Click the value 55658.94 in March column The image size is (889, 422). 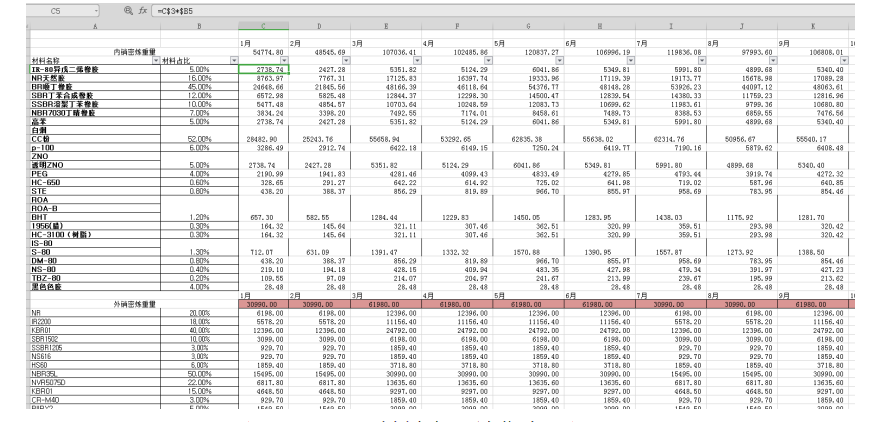coord(386,139)
